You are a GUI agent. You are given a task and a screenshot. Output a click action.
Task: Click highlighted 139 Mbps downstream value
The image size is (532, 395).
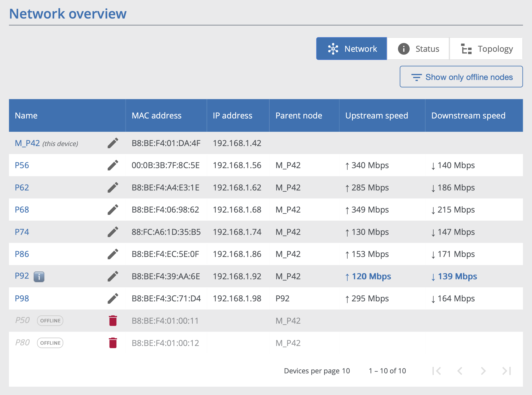(x=454, y=276)
